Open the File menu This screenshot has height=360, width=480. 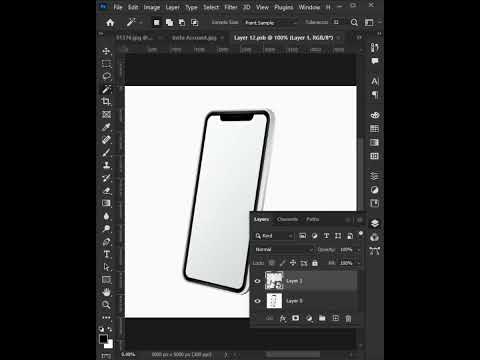pos(118,7)
